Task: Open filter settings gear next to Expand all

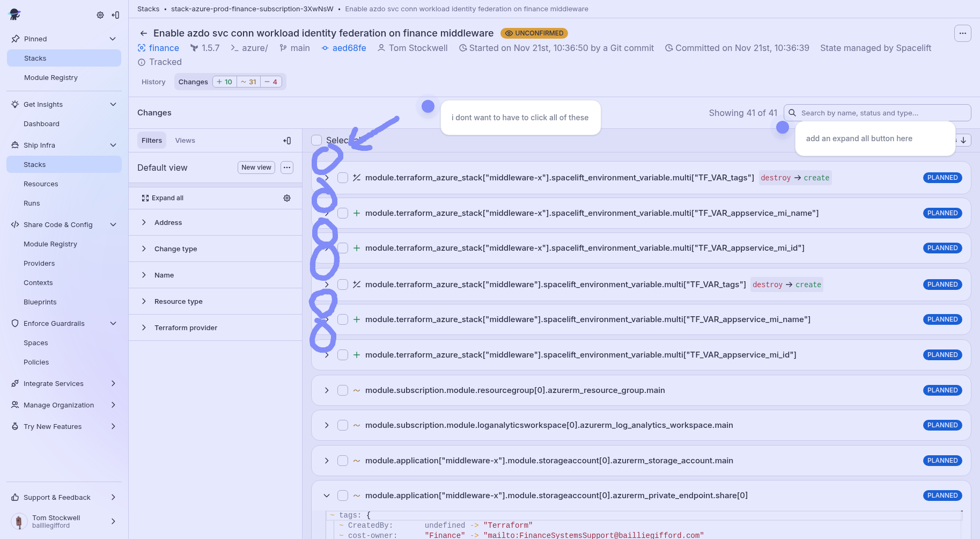Action: 287,198
